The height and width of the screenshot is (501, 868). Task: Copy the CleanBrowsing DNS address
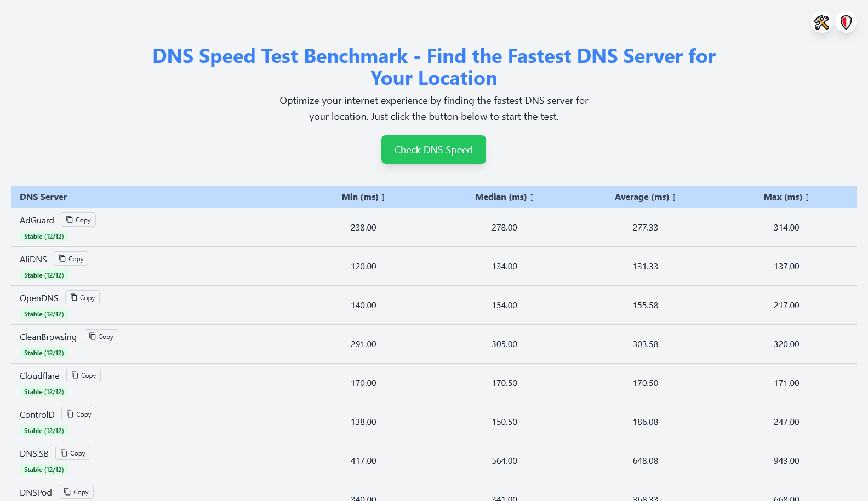tap(101, 336)
